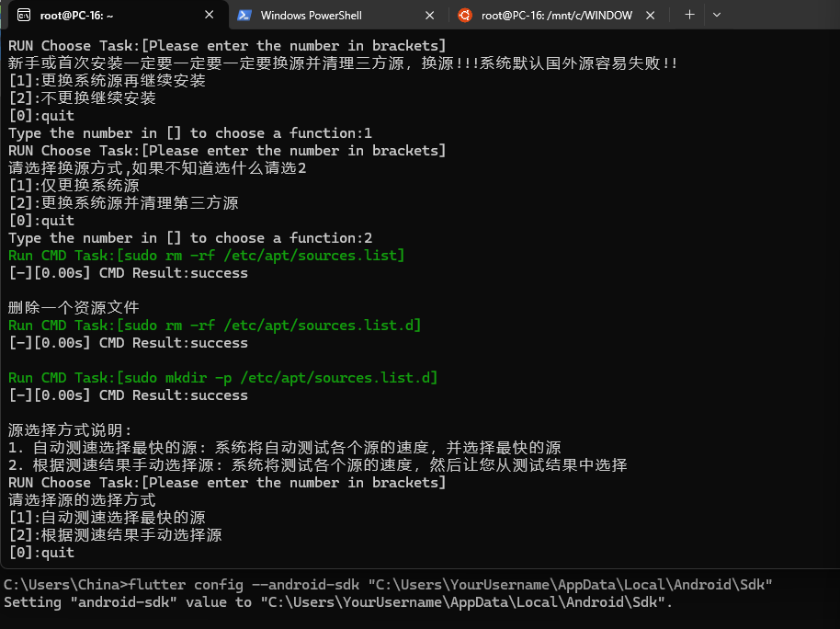This screenshot has width=840, height=629.
Task: Click the '1. 自动测速选择最快的源:' explanation line
Action: pyautogui.click(x=285, y=447)
